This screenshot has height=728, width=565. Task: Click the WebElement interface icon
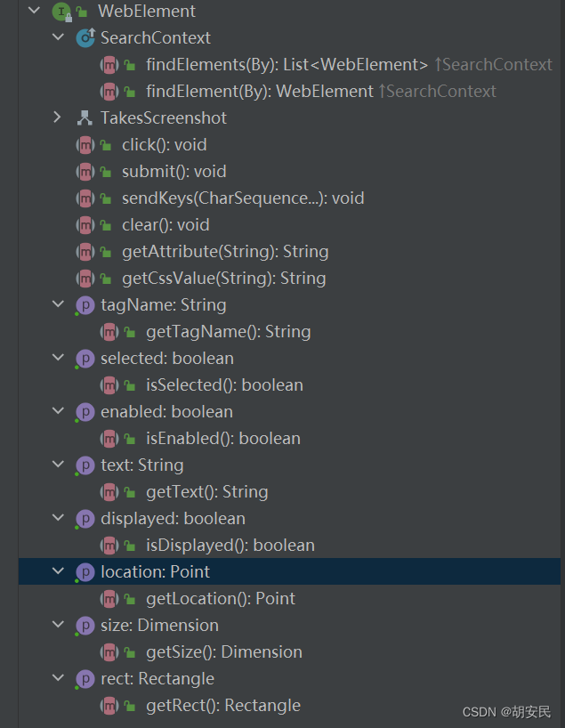pos(61,12)
